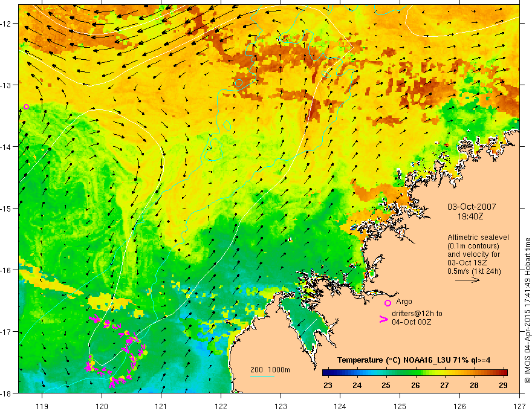Click the temperature color bar scale

click(415, 373)
